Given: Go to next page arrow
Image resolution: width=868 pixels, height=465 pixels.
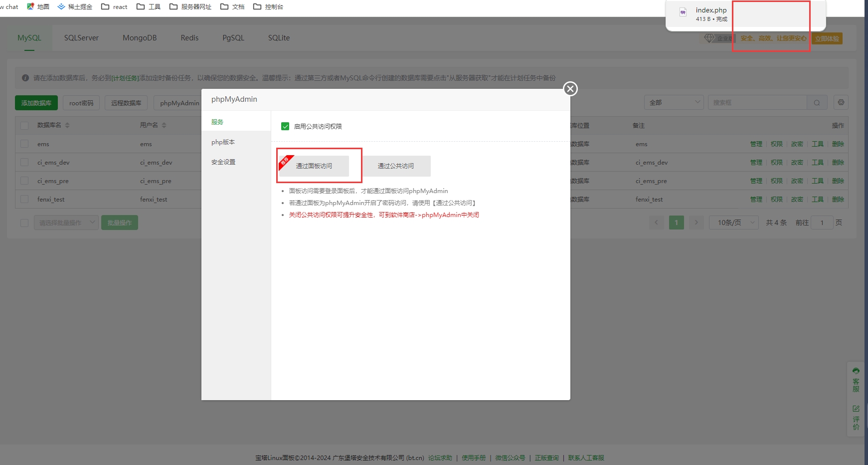Looking at the screenshot, I should coord(696,223).
